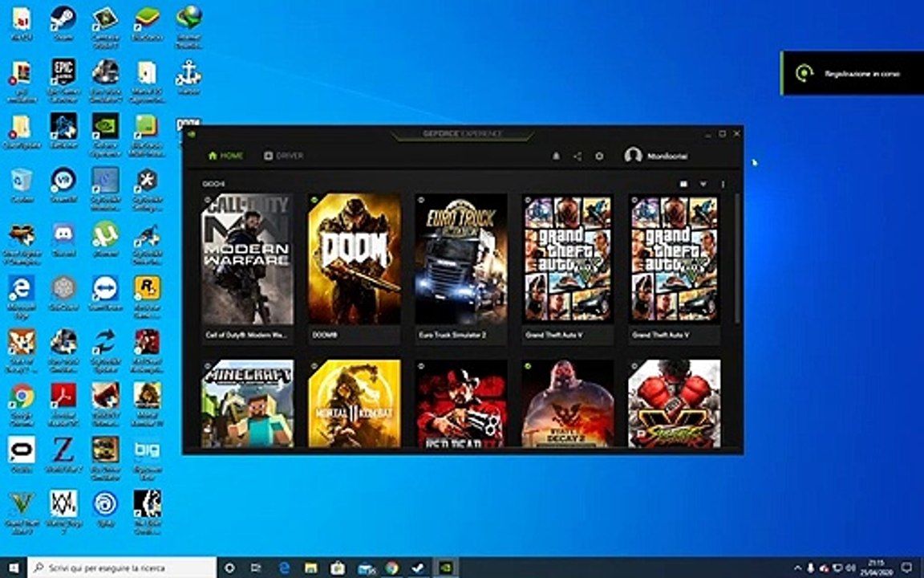Screen dimensions: 924x578
Task: Click the GeForce Experience taskbar button
Action: [447, 568]
